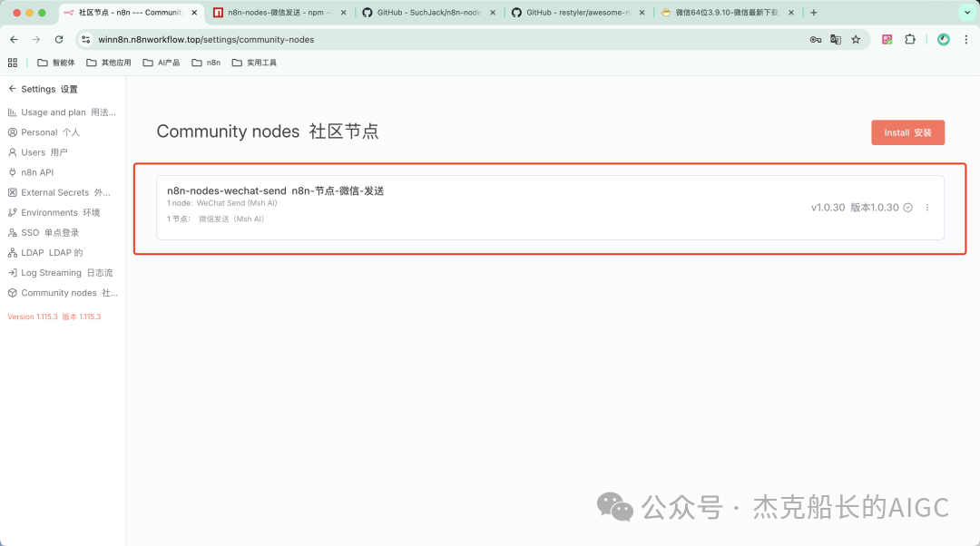Open the n8n API settings
Screen dimensions: 980x546
click(31, 172)
